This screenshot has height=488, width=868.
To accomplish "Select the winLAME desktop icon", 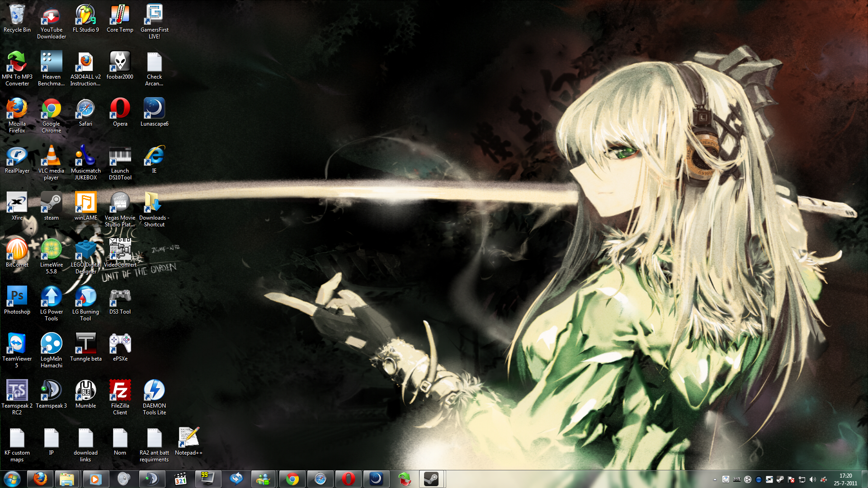I will click(86, 207).
